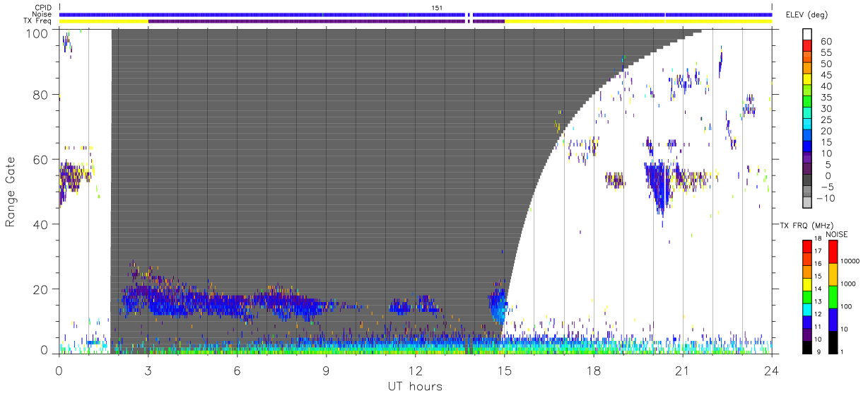
Task: Click the CPID value 151
Action: pos(437,7)
